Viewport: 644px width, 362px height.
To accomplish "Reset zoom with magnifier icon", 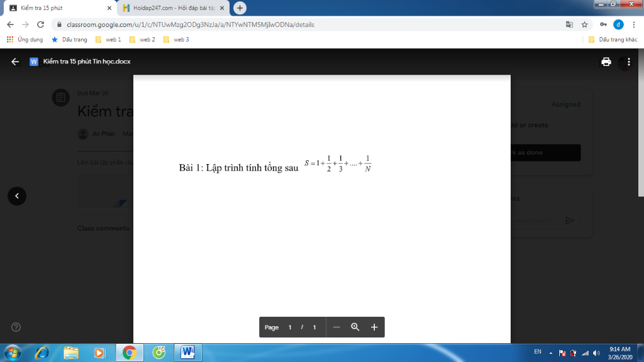I will coord(355,327).
